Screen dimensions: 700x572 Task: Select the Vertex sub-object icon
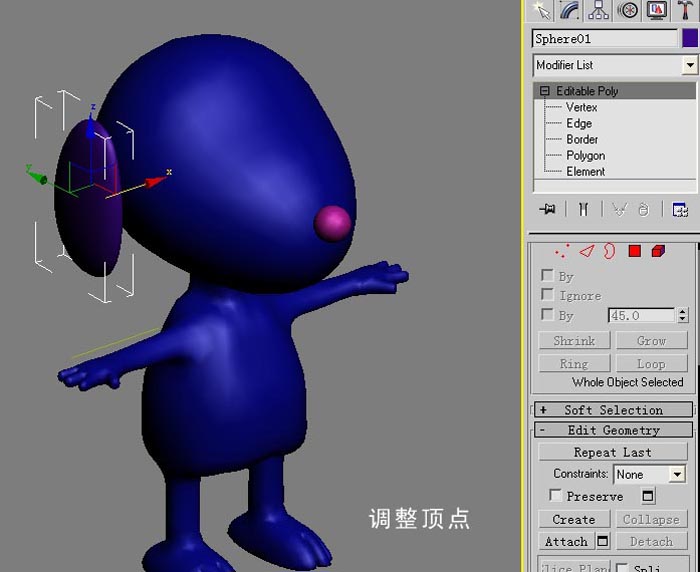(x=562, y=251)
